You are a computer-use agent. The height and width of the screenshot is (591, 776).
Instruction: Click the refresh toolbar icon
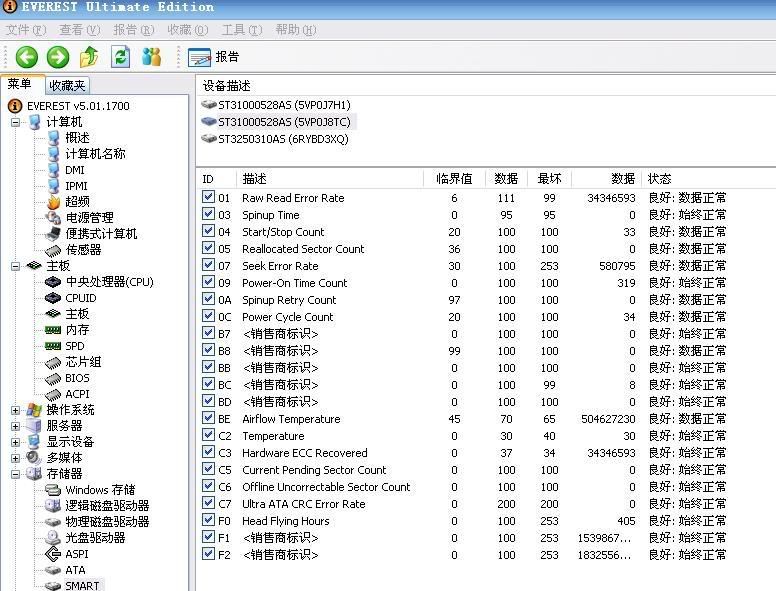(121, 57)
